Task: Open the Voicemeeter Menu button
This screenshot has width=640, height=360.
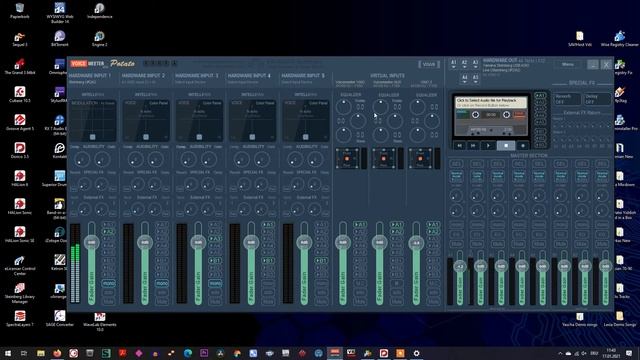Action: coord(568,64)
